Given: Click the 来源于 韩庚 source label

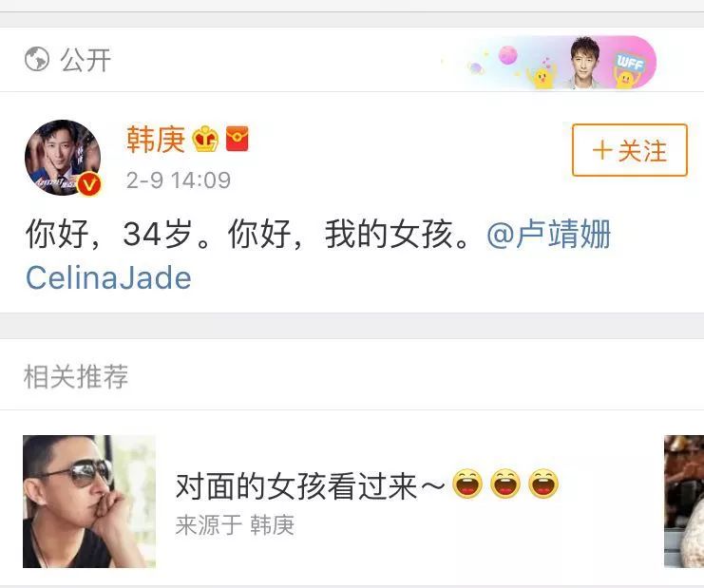Looking at the screenshot, I should [x=235, y=524].
